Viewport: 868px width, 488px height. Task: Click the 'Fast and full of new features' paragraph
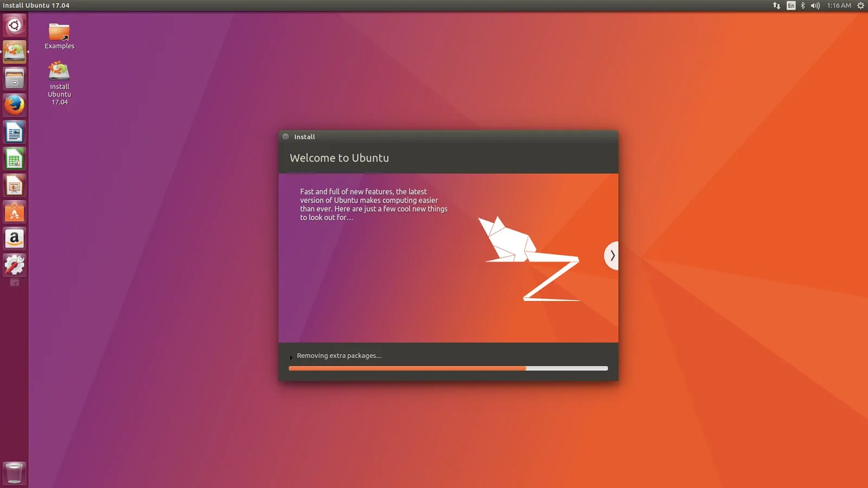point(374,204)
